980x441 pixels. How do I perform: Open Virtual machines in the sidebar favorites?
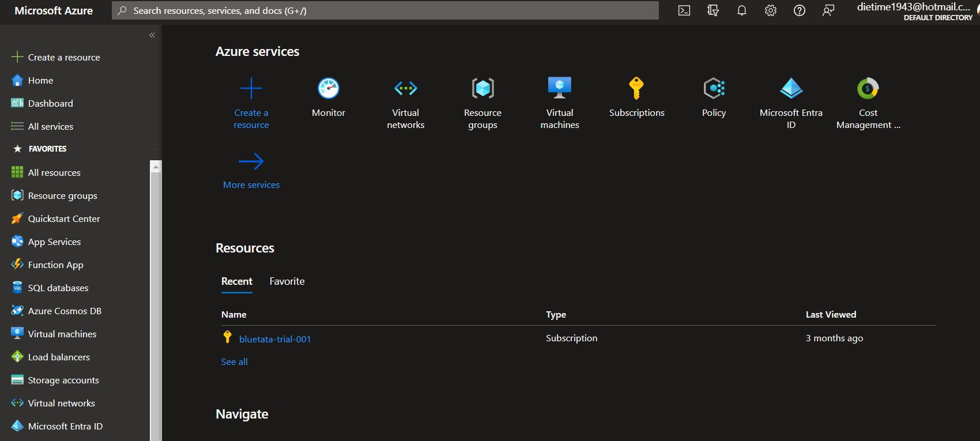pyautogui.click(x=62, y=334)
